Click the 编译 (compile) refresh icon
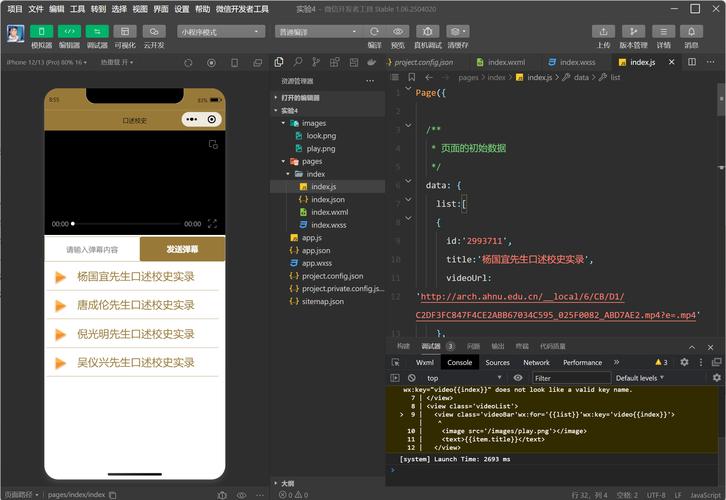The height and width of the screenshot is (500, 726). coord(374,31)
